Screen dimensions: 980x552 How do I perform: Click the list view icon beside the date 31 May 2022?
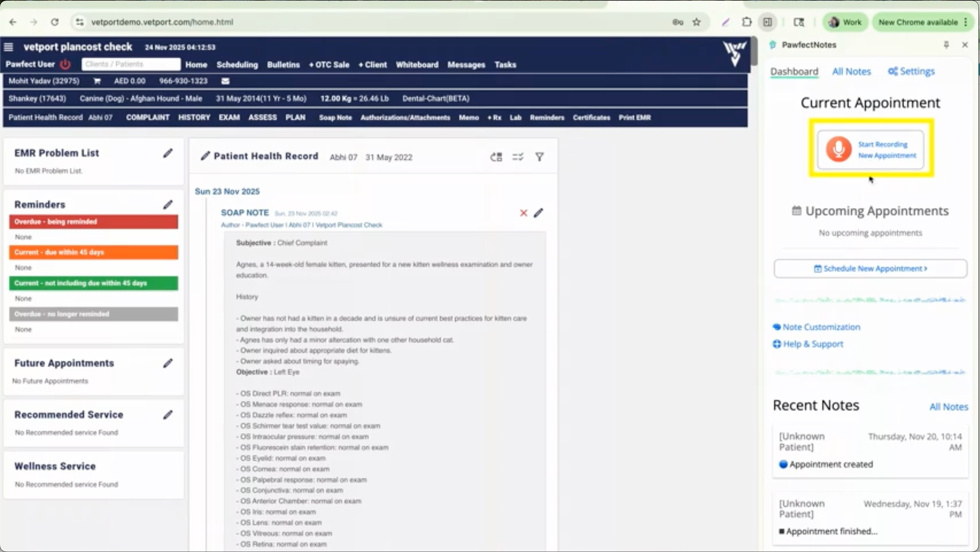pyautogui.click(x=496, y=157)
